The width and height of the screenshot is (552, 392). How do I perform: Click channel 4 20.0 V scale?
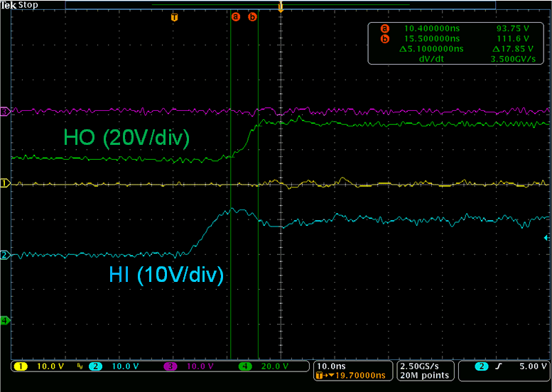pos(275,366)
